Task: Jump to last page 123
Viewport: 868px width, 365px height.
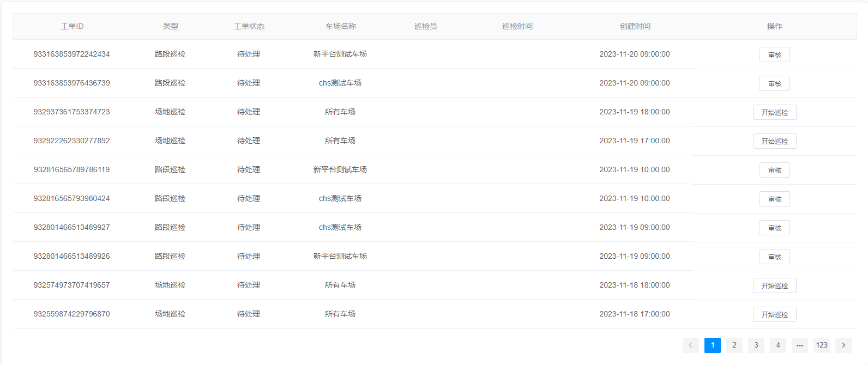Action: coord(821,345)
